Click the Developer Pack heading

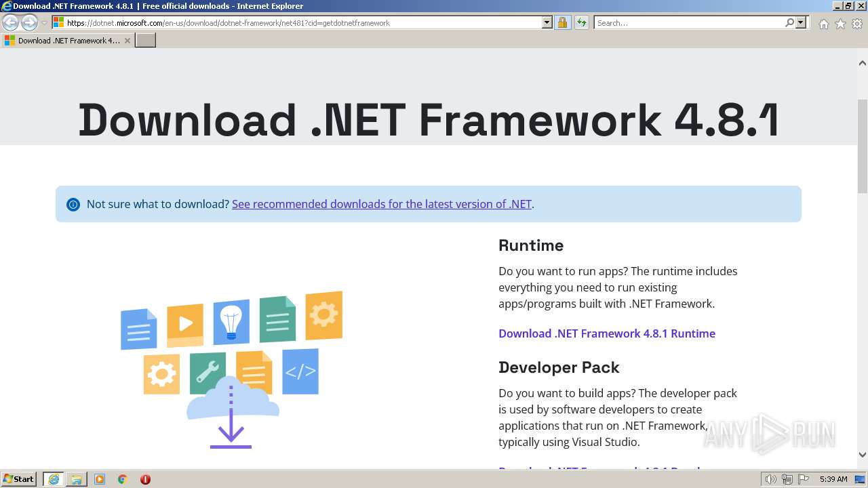[559, 367]
